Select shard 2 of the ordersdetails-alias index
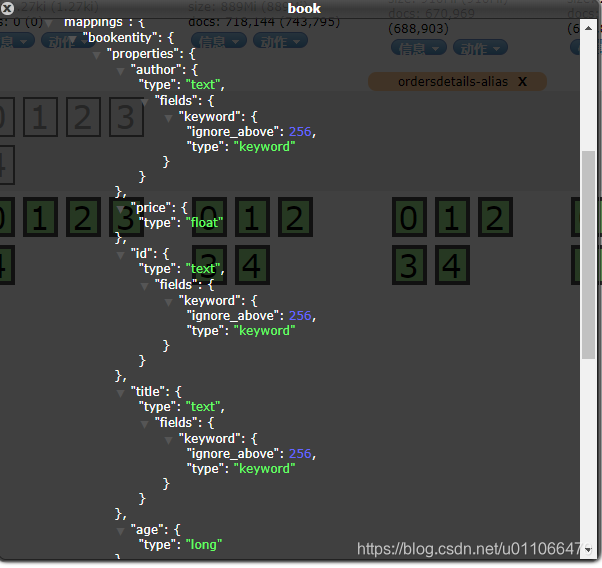The width and height of the screenshot is (602, 568). (x=495, y=217)
